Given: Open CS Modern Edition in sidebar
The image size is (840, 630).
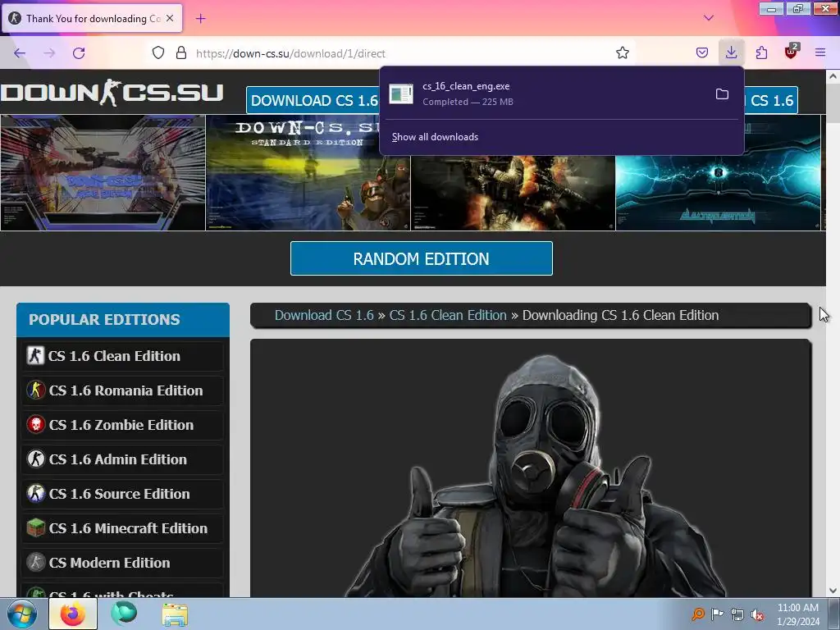Looking at the screenshot, I should pos(123,563).
